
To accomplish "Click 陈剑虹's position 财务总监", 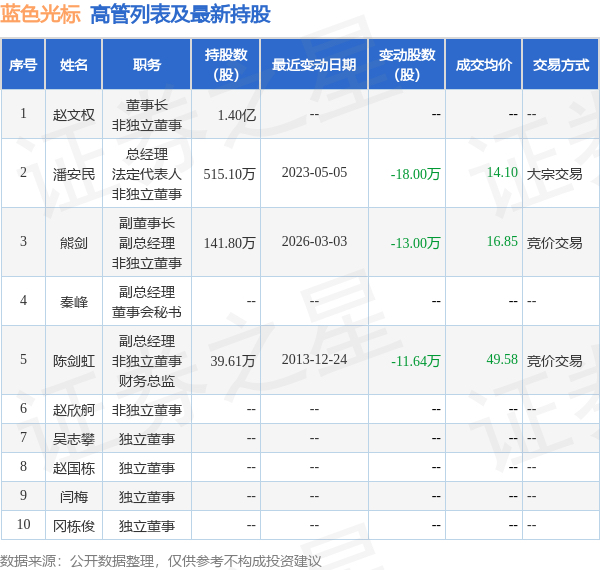I will 147,381.
